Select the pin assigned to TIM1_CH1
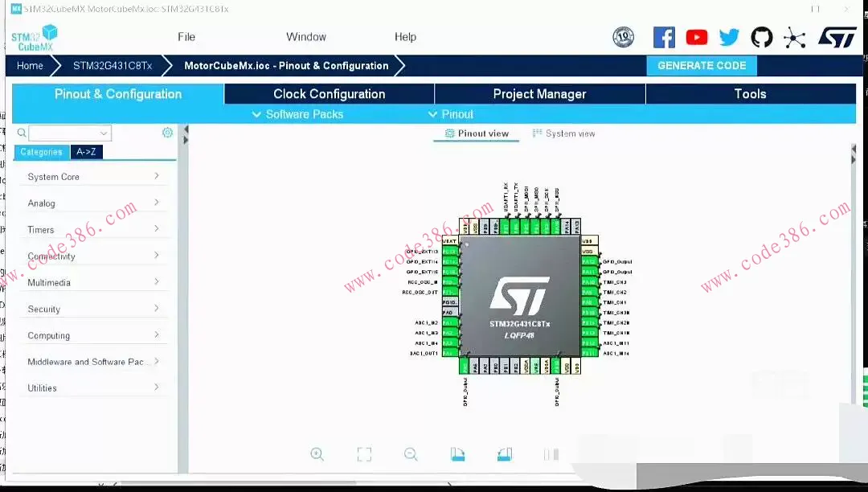Screen dimensions: 868x492 [x=590, y=302]
